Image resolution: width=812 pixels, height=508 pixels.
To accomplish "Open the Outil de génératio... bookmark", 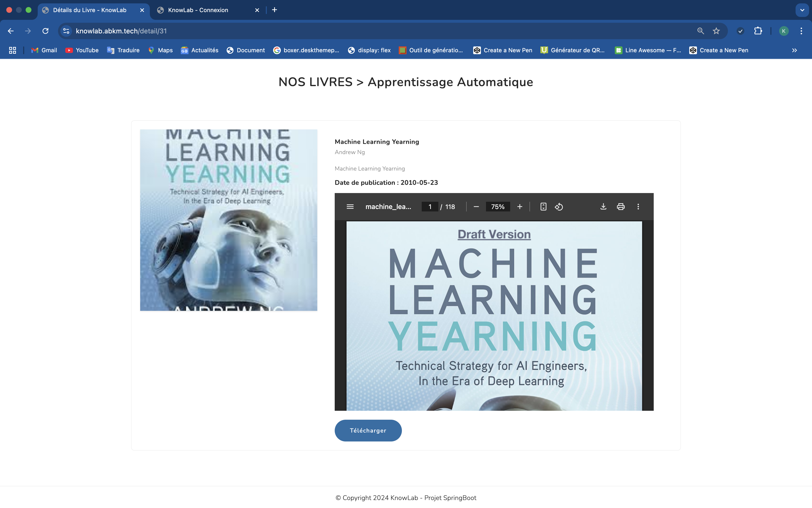I will [x=431, y=50].
